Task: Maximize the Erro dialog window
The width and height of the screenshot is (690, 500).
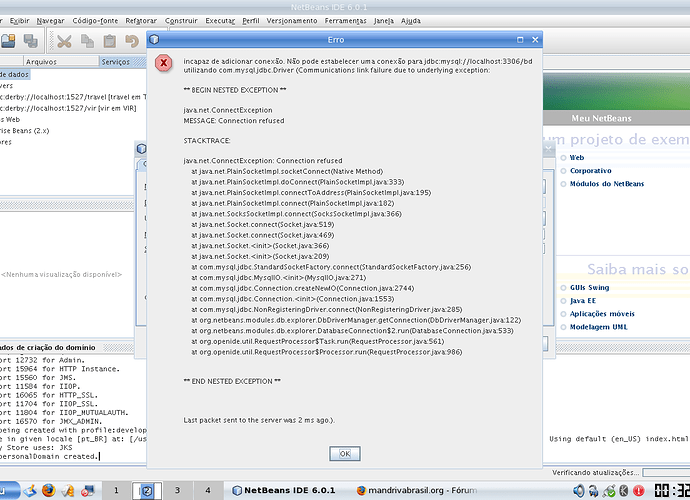Action: click(x=520, y=40)
